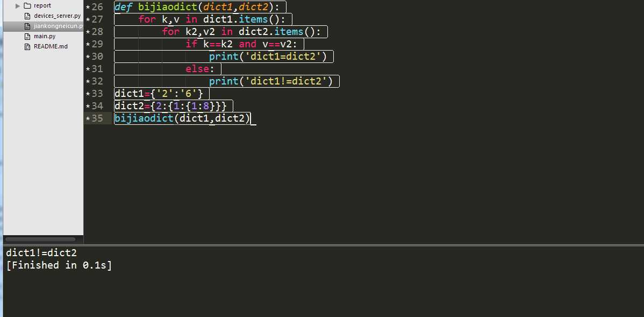Image resolution: width=644 pixels, height=317 pixels.
Task: Click the main.py file icon
Action: (x=27, y=36)
